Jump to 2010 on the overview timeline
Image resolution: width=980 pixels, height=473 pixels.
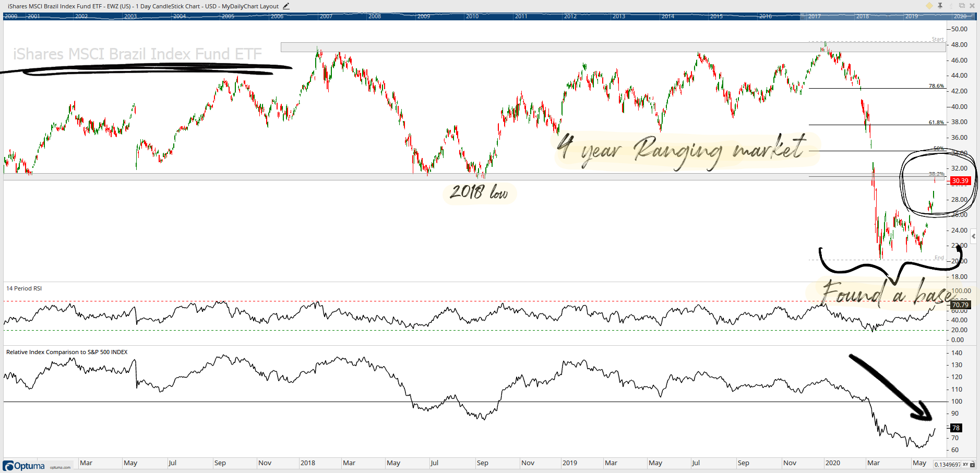coord(472,16)
